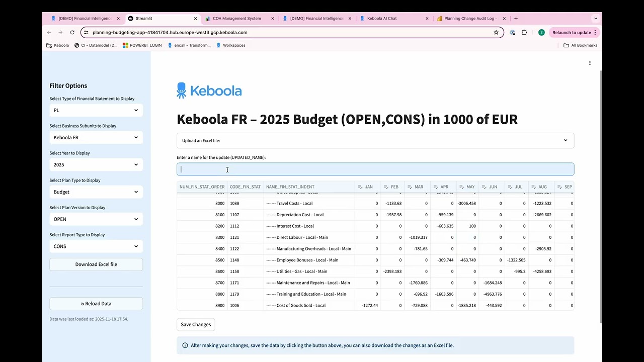Click Employee Bonuses - Local - Main cell
The width and height of the screenshot is (644, 362).
pos(309,260)
